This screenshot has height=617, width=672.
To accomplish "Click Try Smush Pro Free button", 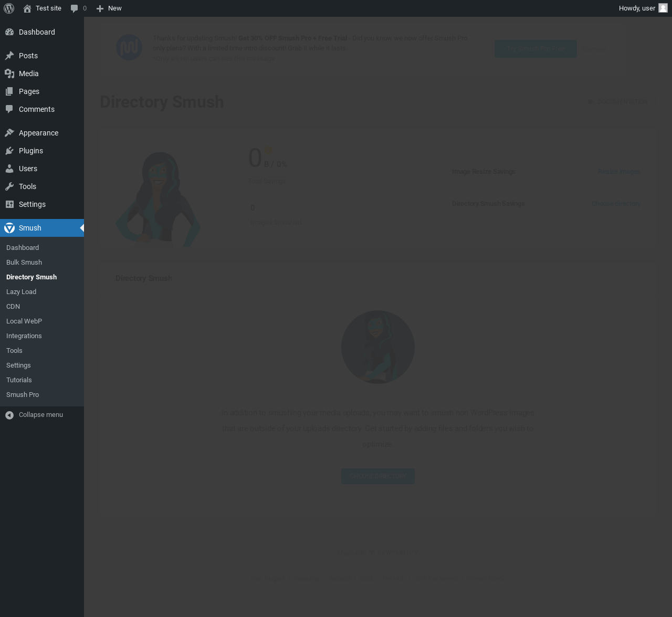I will [535, 49].
